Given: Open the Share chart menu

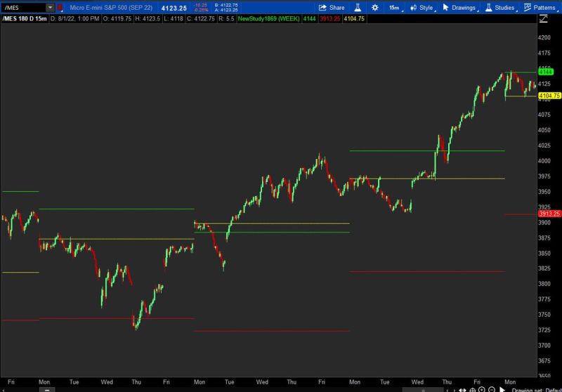Looking at the screenshot, I should (332, 8).
